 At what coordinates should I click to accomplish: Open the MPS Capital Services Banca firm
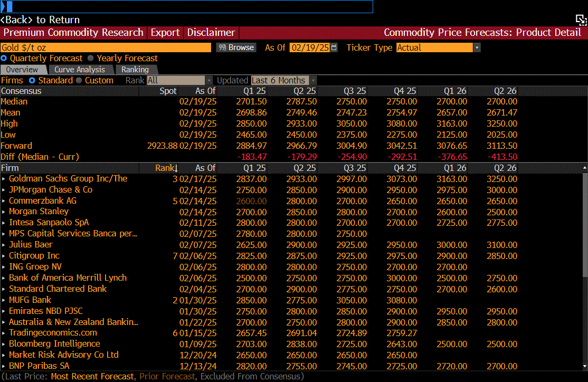(x=73, y=234)
